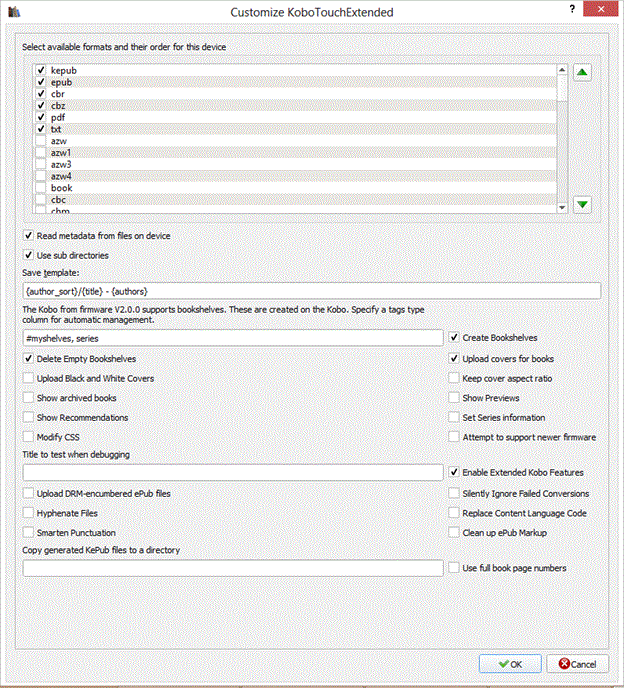Screen dimensions: 625x688
Task: Turn on Set Series information
Action: coord(455,417)
